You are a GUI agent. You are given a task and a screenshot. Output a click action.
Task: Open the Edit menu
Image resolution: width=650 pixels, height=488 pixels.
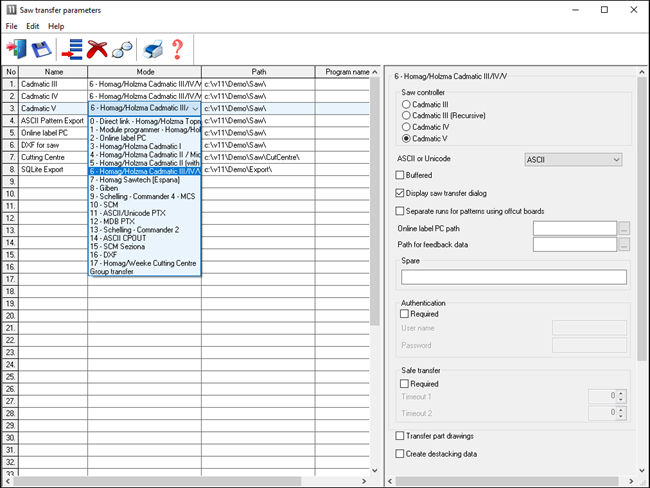tap(33, 25)
